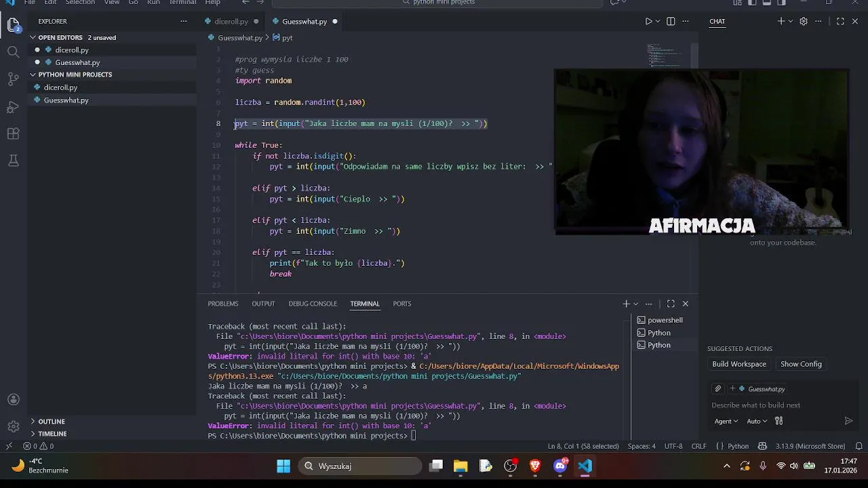Open dicerell.py under Open Editors
The image size is (868, 488).
[x=72, y=50]
